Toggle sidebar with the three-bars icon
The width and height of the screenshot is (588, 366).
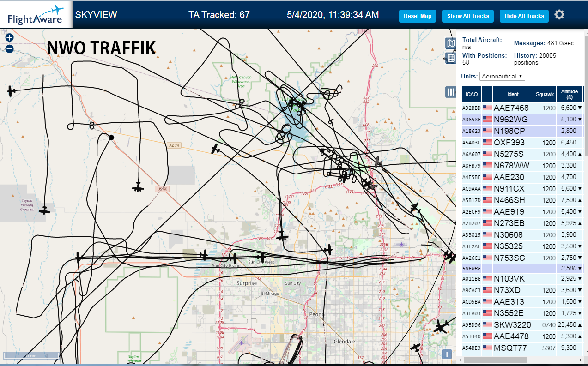coord(451,92)
